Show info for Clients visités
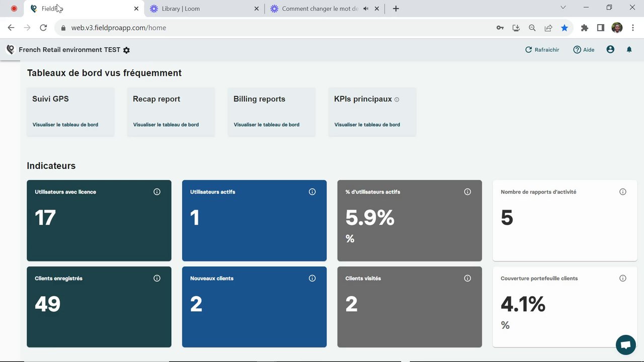The height and width of the screenshot is (362, 644). 467,278
